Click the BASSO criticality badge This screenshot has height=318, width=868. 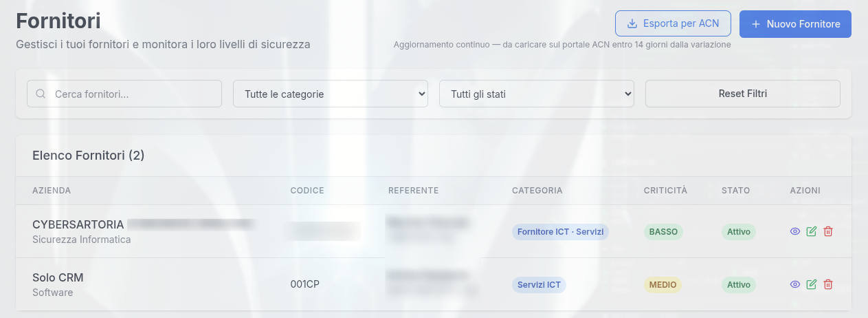coord(663,232)
